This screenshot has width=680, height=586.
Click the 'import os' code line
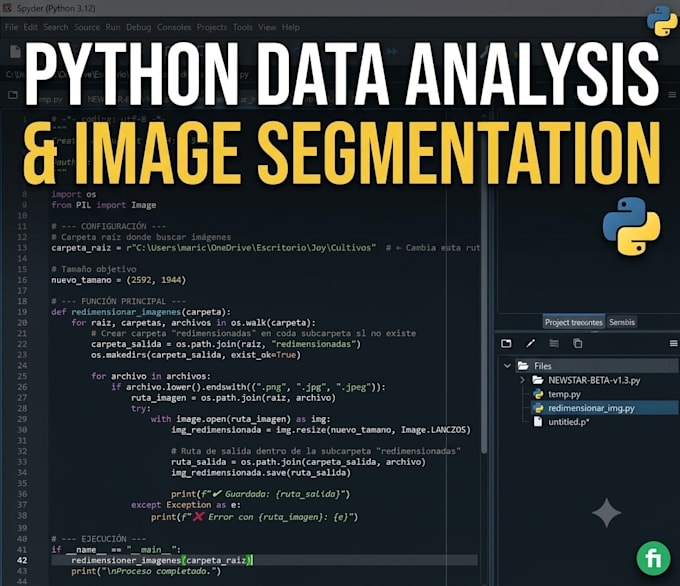click(x=74, y=194)
